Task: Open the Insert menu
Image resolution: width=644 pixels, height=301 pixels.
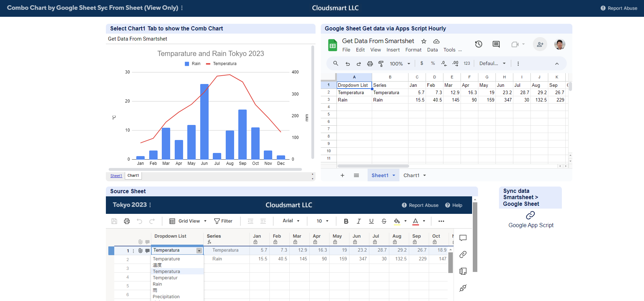Action: click(x=393, y=50)
